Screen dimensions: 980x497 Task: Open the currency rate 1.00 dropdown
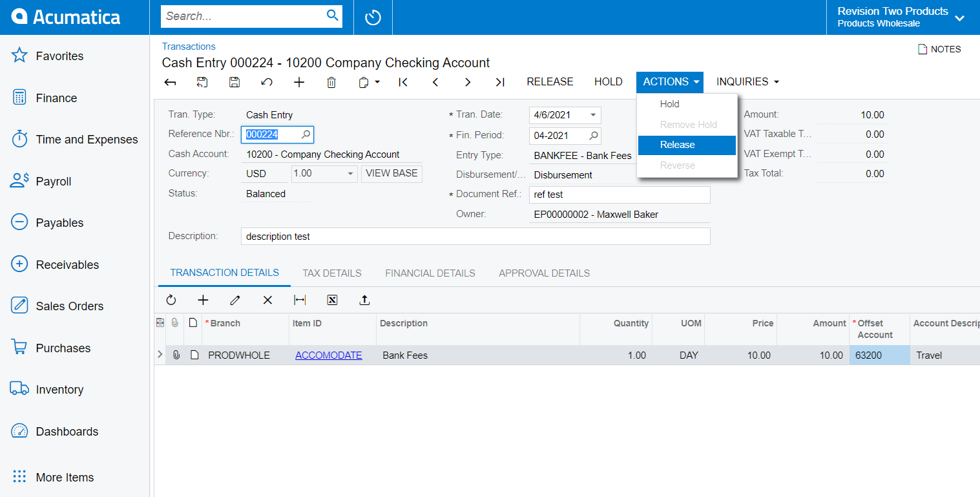pyautogui.click(x=350, y=174)
